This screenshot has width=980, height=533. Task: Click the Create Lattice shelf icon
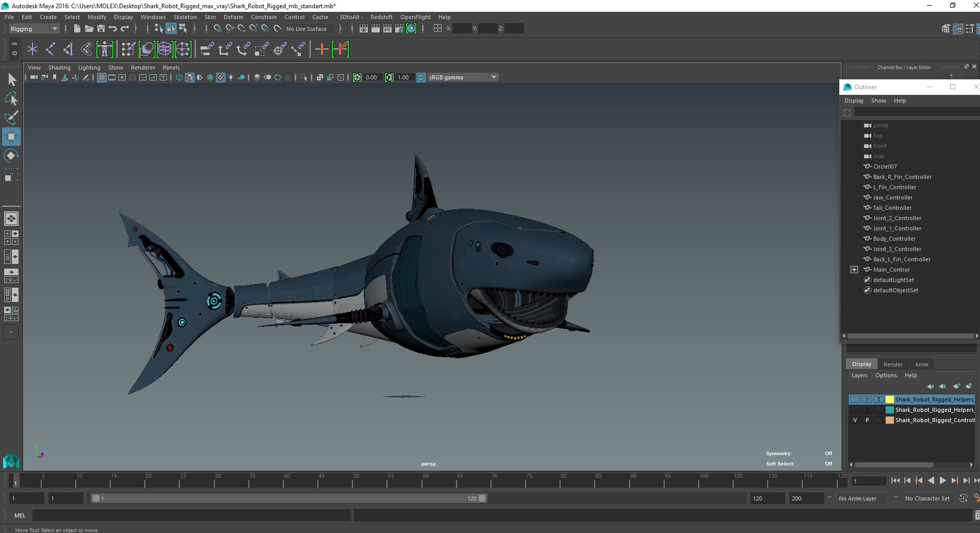coord(164,49)
